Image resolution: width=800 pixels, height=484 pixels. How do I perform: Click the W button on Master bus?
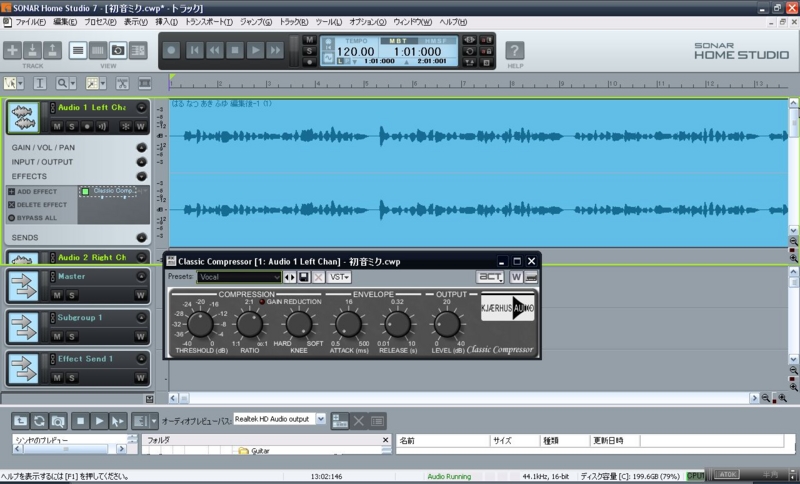[141, 295]
